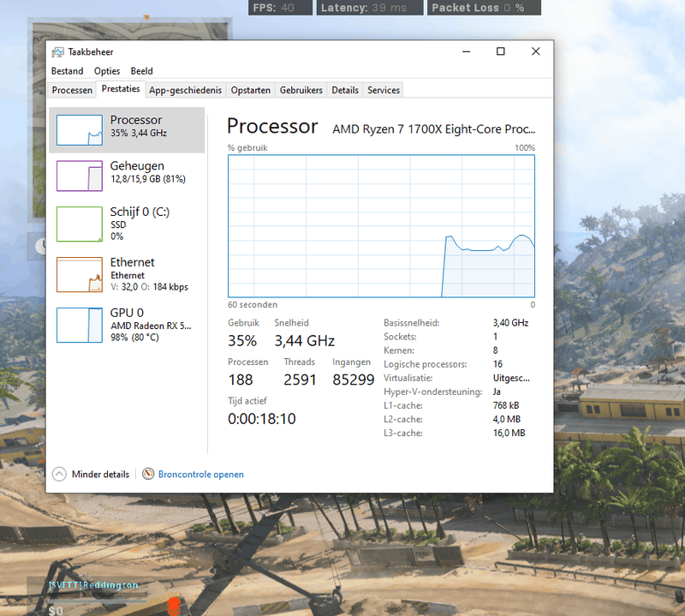Click the 0:00:18:10 Tijd actief value
The width and height of the screenshot is (685, 616).
(262, 419)
